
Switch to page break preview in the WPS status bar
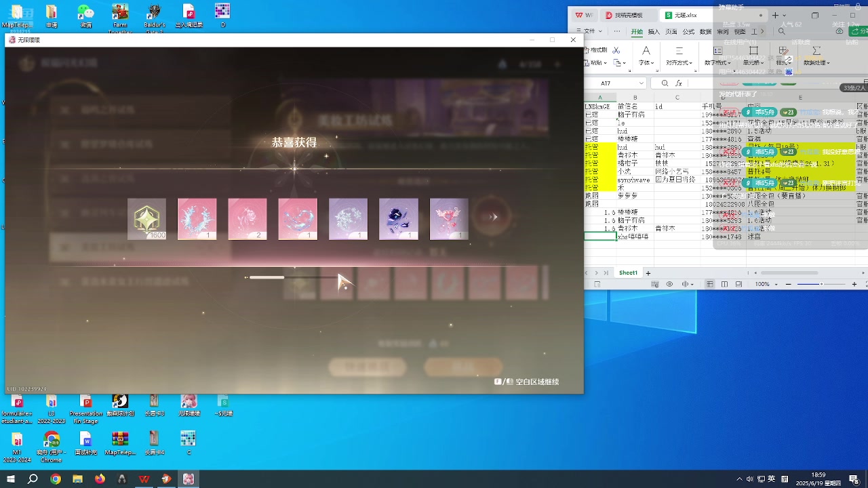pos(738,284)
